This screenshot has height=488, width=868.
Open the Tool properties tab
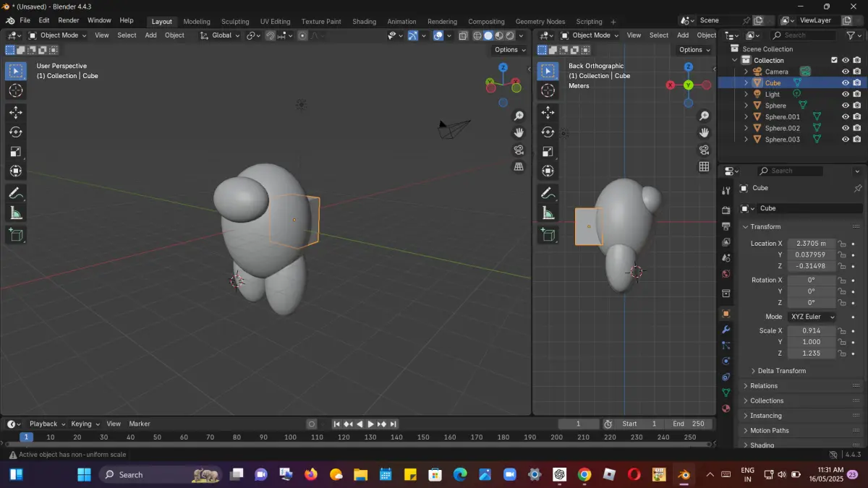pyautogui.click(x=726, y=190)
